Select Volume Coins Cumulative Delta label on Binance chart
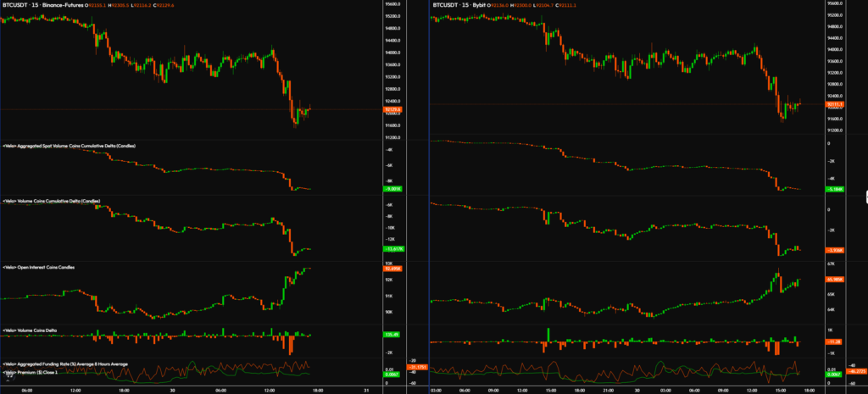Viewport: 868px width, 394px height. coord(53,202)
